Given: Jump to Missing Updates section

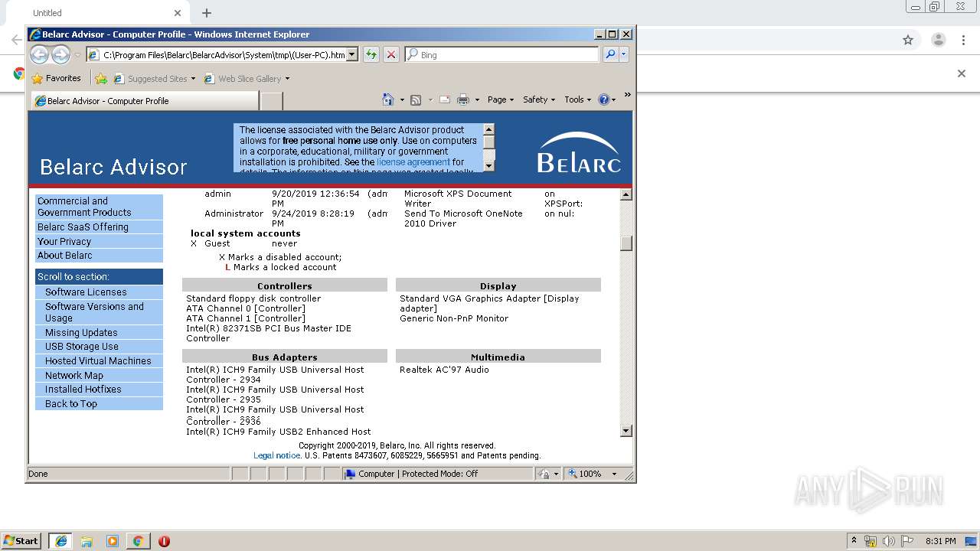Looking at the screenshot, I should pyautogui.click(x=99, y=333).
